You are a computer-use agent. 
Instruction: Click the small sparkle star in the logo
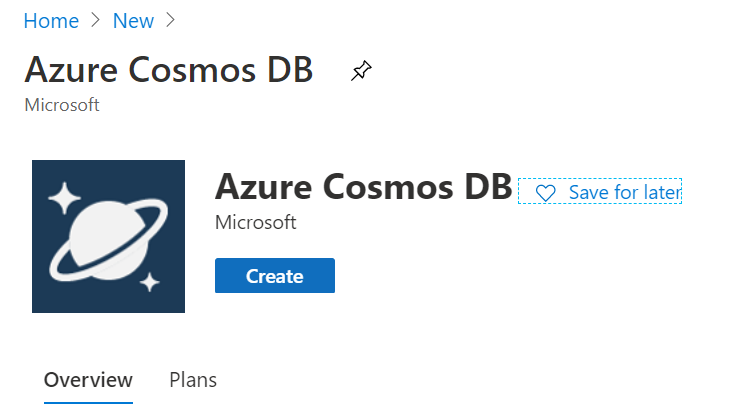(149, 281)
